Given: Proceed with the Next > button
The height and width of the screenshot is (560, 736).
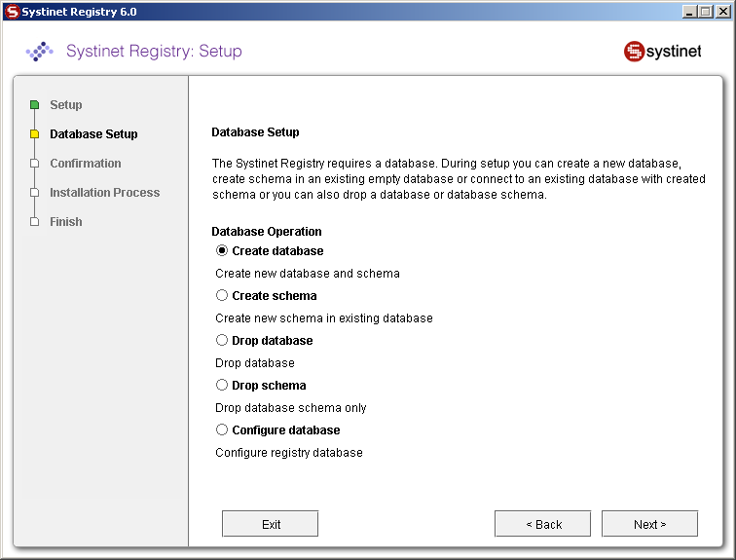Looking at the screenshot, I should [x=649, y=524].
